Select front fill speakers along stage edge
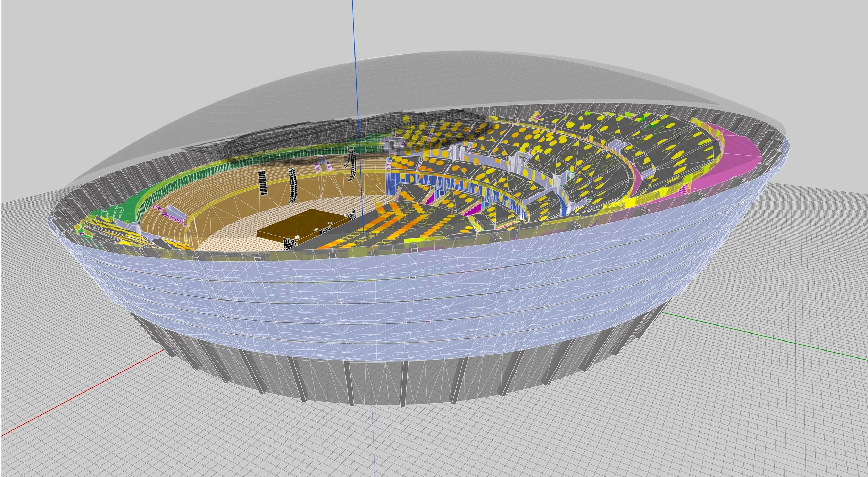868x477 pixels. coord(326,229)
